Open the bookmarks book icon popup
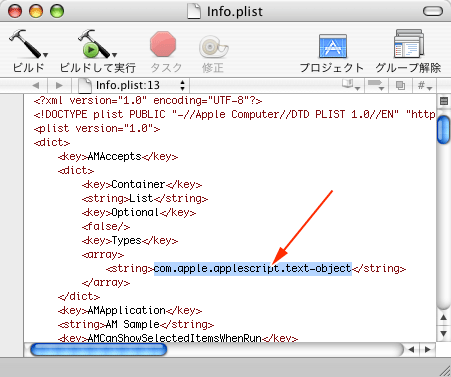Viewport: 451px width, 377px height. pos(351,85)
